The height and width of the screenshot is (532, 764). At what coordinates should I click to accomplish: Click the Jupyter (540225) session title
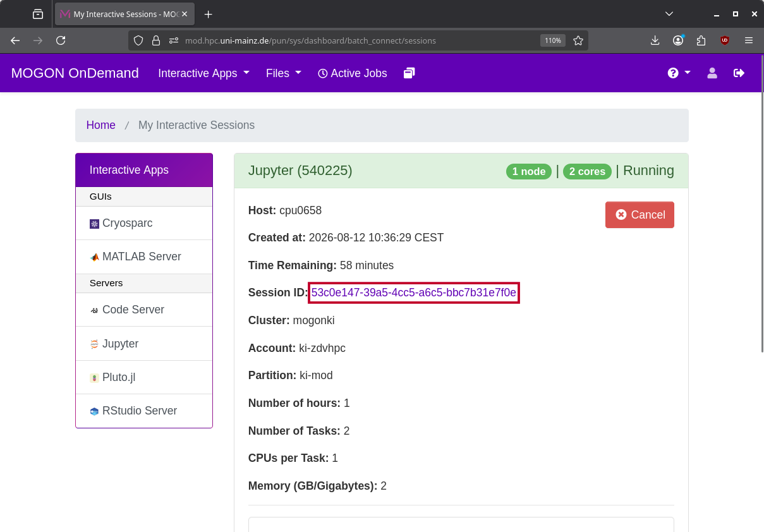tap(300, 171)
